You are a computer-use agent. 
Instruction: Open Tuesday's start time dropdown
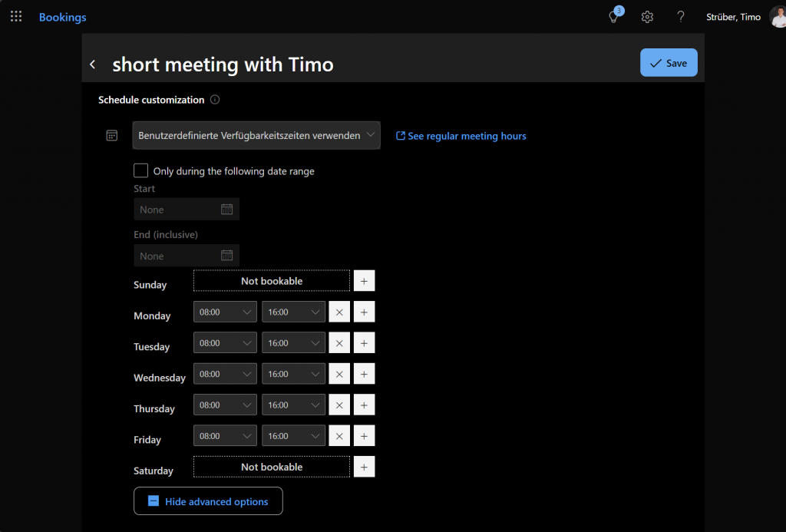pyautogui.click(x=225, y=343)
